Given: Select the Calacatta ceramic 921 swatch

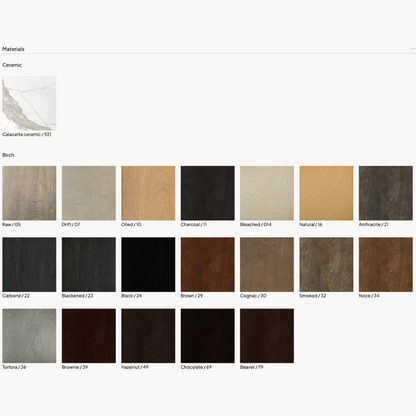Looking at the screenshot, I should (29, 103).
